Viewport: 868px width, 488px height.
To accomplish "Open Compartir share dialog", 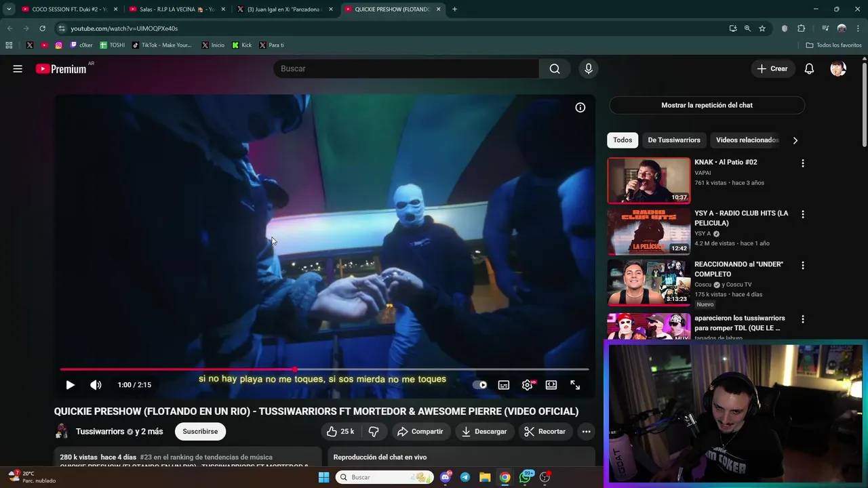I will pos(420,431).
